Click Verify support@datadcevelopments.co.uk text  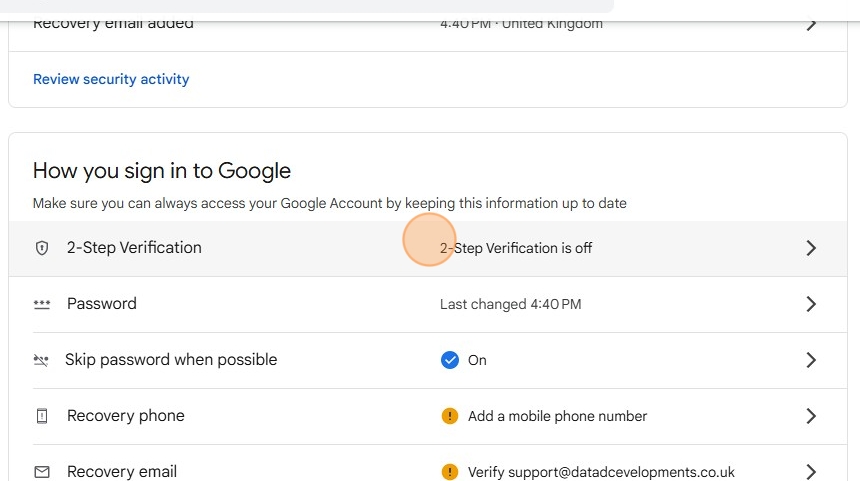[601, 471]
